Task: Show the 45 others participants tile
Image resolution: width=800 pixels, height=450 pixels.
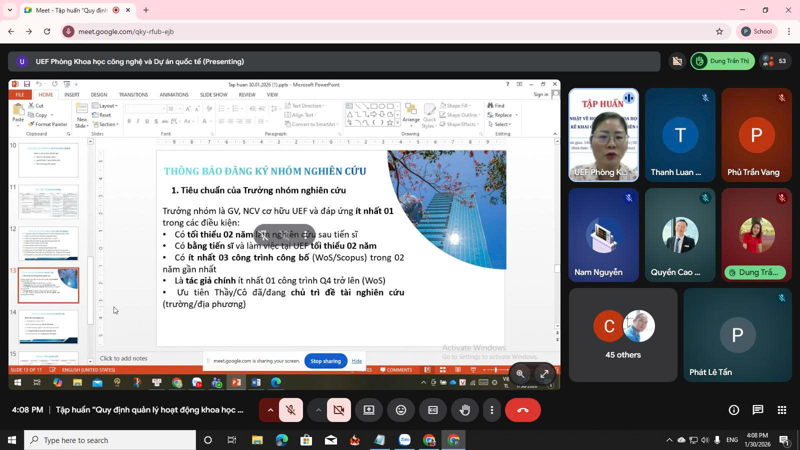Action: point(622,334)
